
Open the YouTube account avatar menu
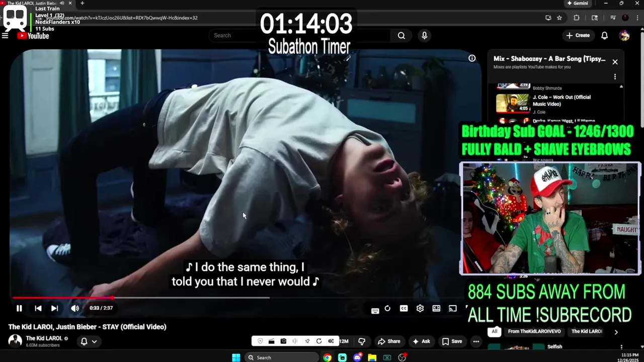coord(624,35)
